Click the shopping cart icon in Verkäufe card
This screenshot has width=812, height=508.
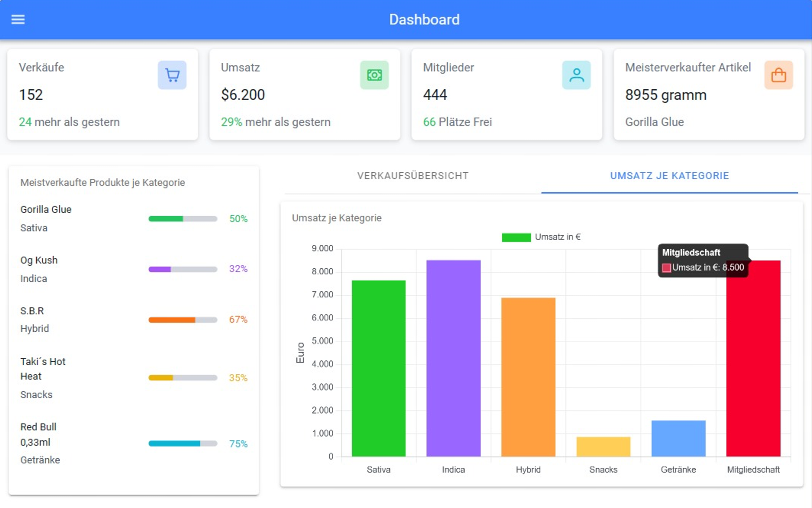172,75
